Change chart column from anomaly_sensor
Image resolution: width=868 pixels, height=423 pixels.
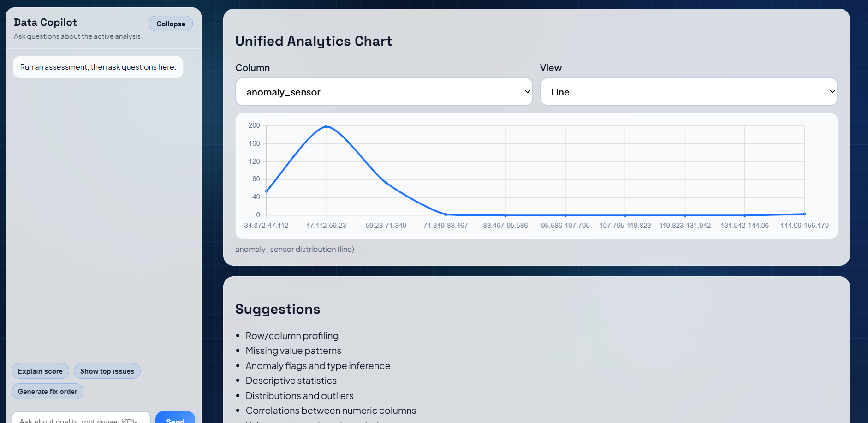click(x=384, y=92)
